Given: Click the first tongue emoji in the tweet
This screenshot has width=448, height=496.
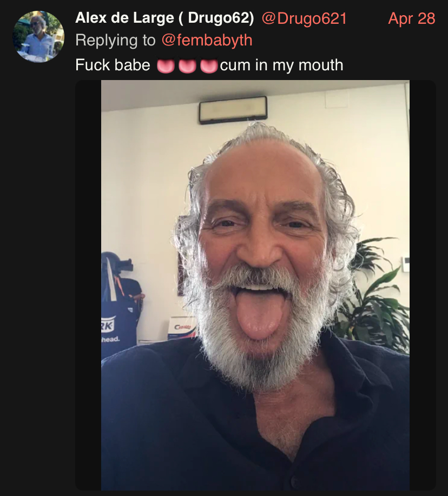Looking at the screenshot, I should tap(166, 66).
